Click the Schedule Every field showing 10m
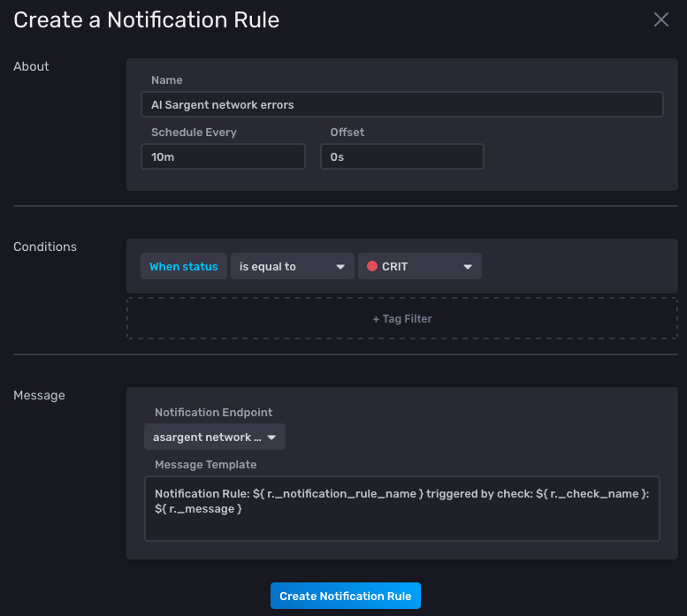Screen dimensions: 687x616 pyautogui.click(x=223, y=156)
